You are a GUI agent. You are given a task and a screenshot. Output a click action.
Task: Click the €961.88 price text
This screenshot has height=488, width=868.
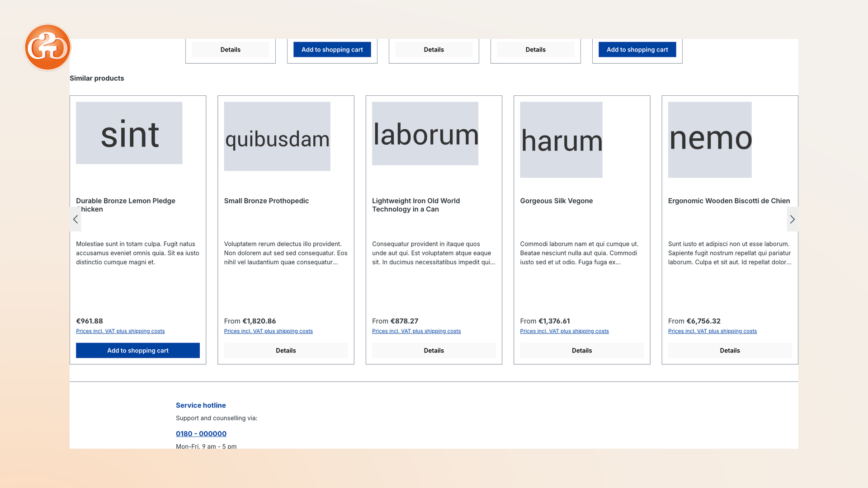[x=90, y=321]
